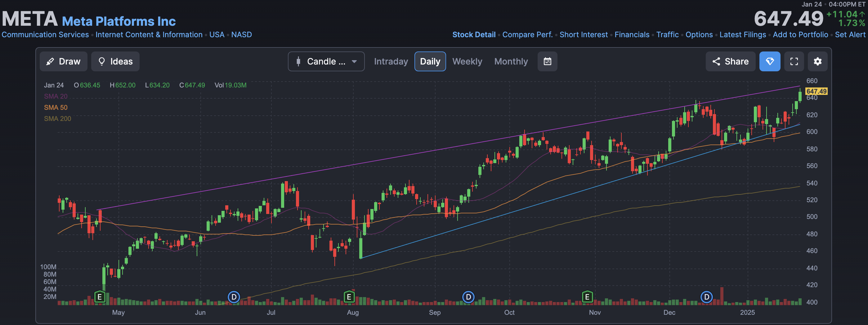Image resolution: width=868 pixels, height=325 pixels.
Task: Click the pencil icon in Draw button
Action: point(50,61)
